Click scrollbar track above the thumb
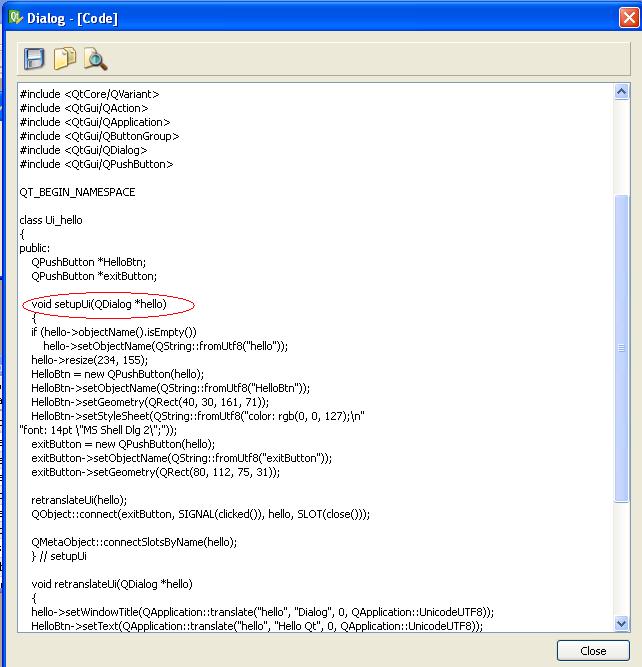Viewport: 642px width, 667px height. [622, 147]
